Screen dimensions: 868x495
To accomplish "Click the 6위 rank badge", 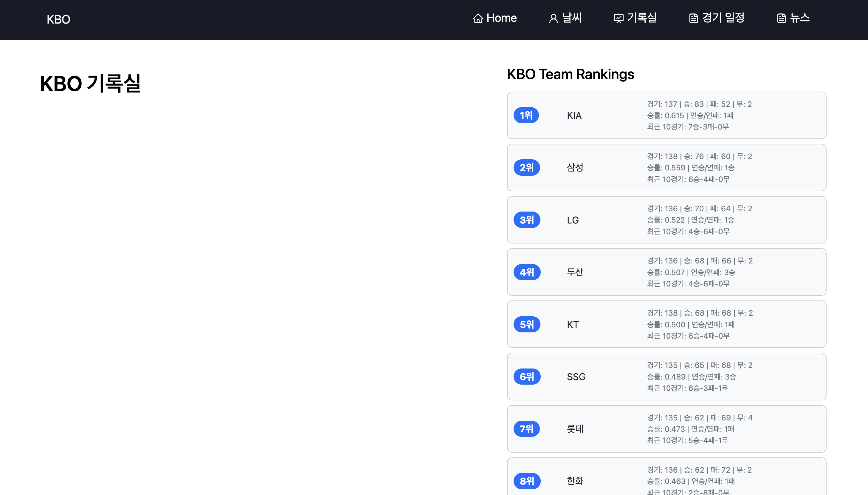I will pos(527,377).
